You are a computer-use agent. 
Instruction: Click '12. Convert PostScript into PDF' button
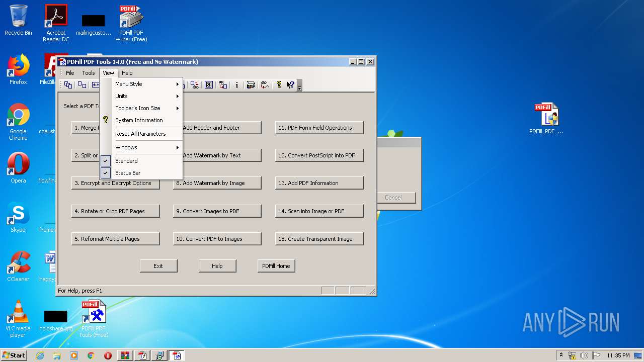pyautogui.click(x=319, y=155)
